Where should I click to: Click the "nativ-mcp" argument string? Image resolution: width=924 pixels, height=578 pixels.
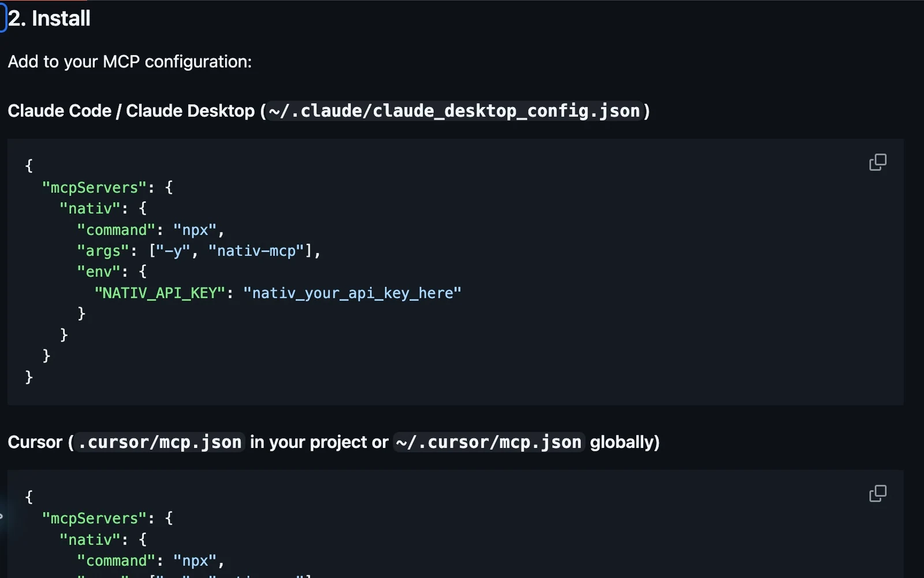tap(256, 251)
